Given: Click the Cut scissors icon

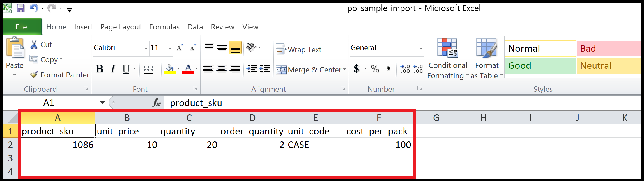Looking at the screenshot, I should click(34, 45).
